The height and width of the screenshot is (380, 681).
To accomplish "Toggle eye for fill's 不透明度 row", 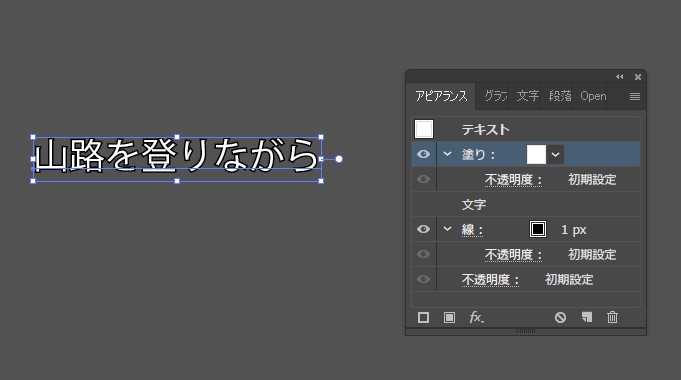I will click(423, 179).
